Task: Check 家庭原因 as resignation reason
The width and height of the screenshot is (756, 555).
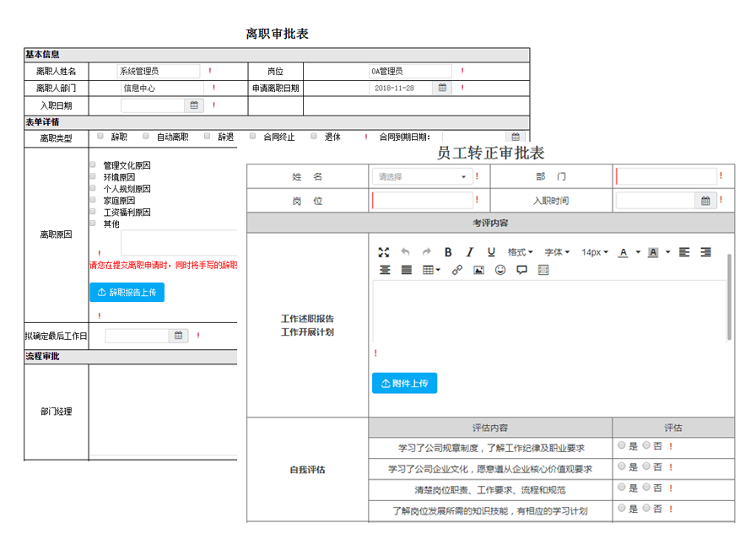Action: [93, 199]
